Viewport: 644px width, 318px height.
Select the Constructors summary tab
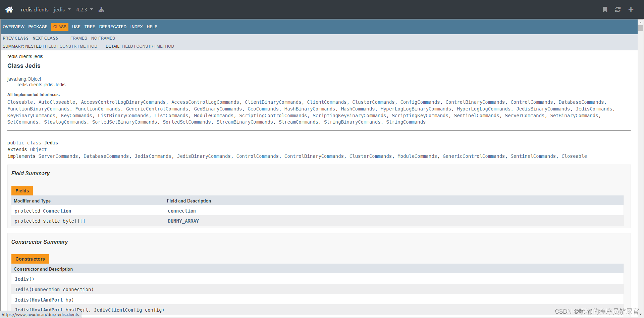point(30,259)
